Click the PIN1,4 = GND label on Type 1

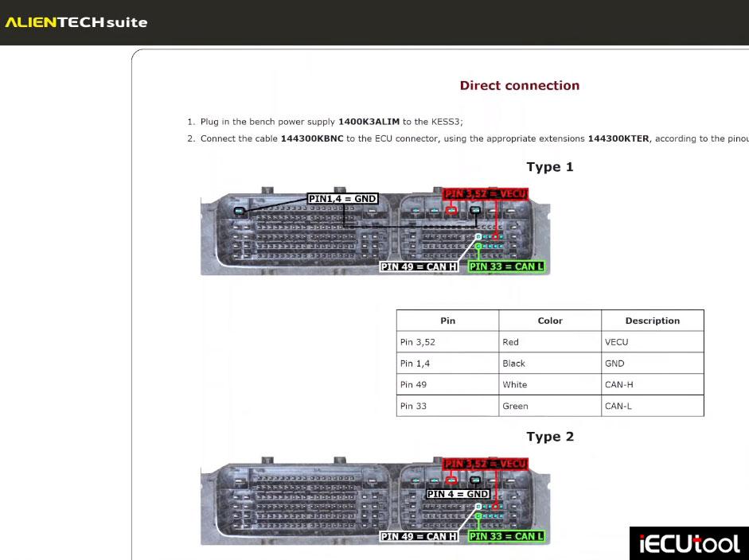click(342, 199)
